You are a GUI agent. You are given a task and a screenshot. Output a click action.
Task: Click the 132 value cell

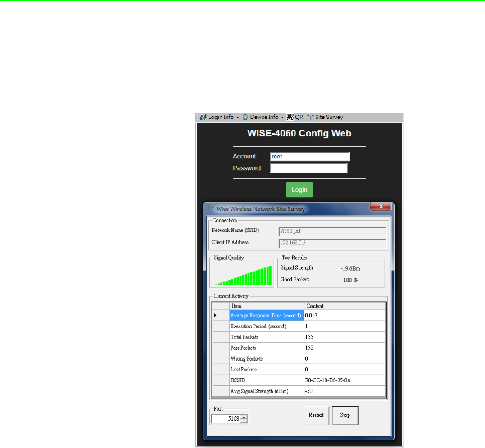(x=345, y=348)
